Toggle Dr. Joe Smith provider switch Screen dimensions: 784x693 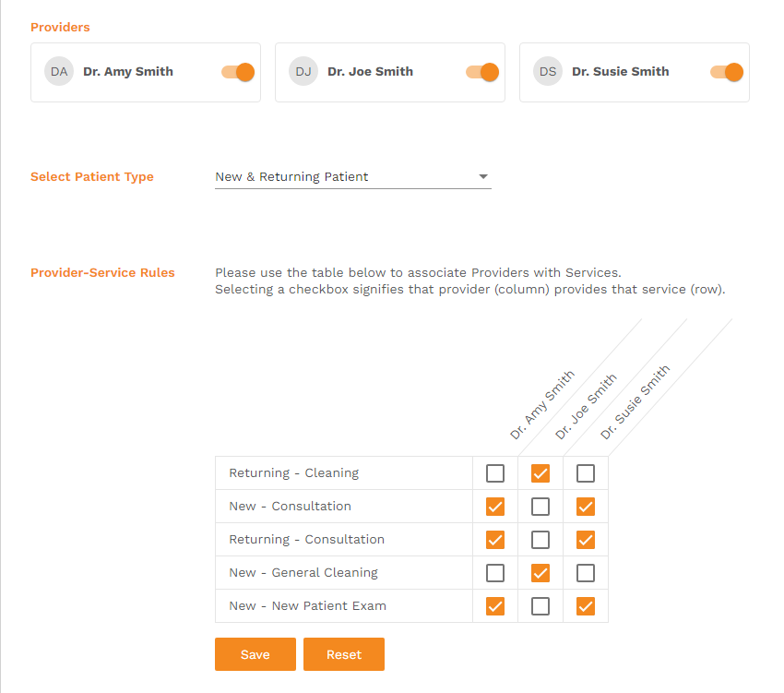(x=482, y=72)
